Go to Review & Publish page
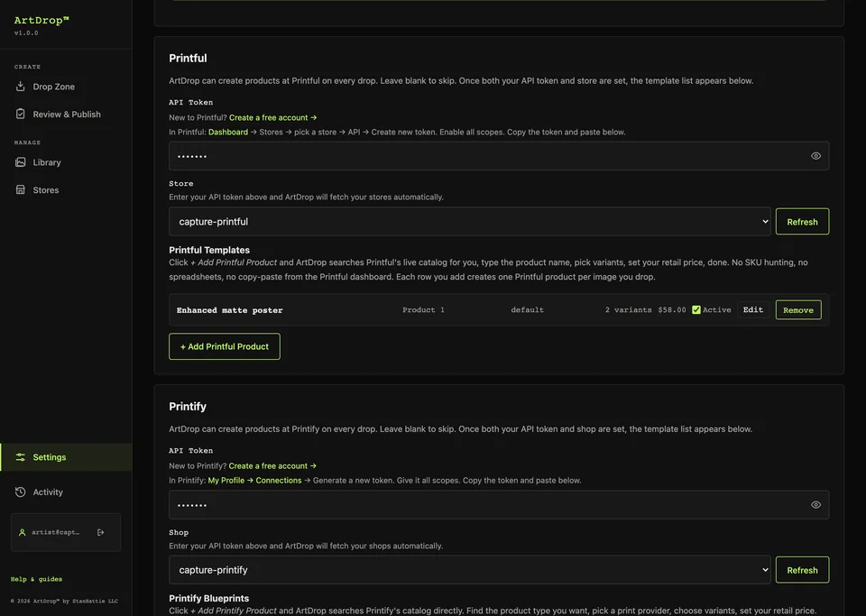 coord(66,115)
